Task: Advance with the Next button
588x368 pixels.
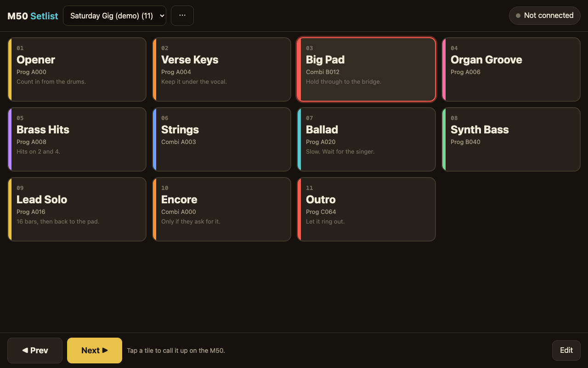Action: [95, 351]
